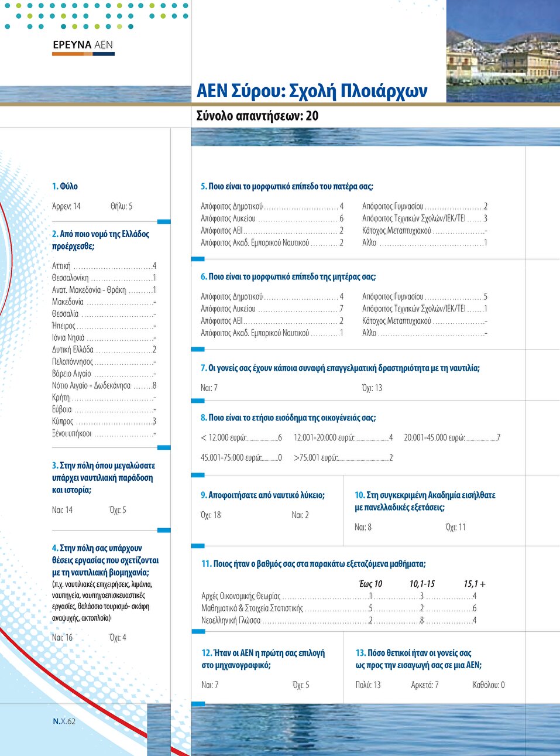The image size is (560, 756).
Task: Click Απόφοιτος Λυκείου row with value 6
Action: (272, 218)
